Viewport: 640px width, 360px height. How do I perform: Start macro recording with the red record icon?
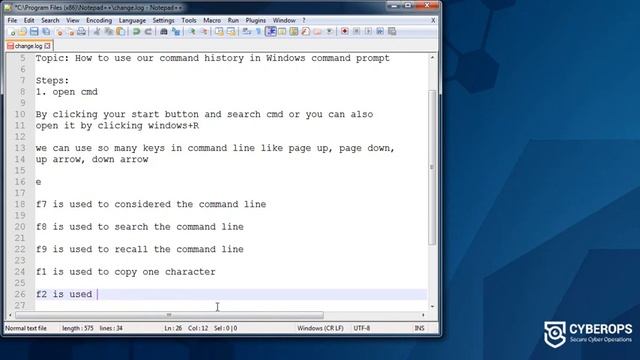(344, 31)
